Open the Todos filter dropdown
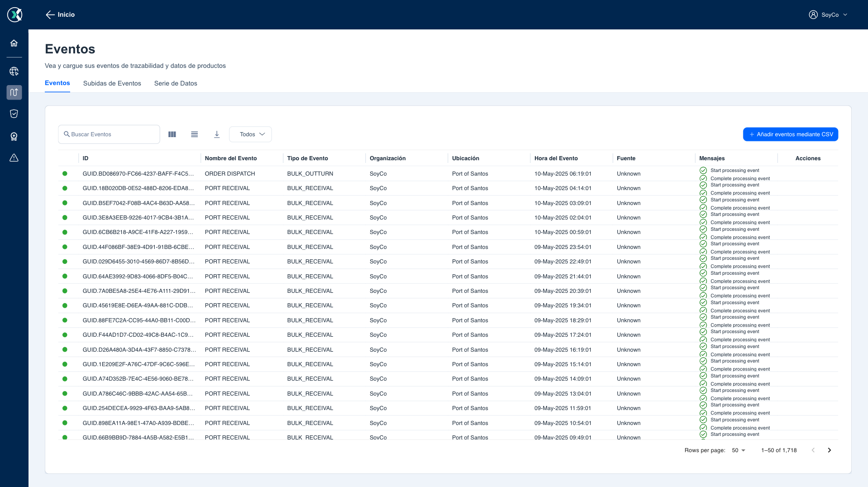868x487 pixels. click(x=250, y=134)
